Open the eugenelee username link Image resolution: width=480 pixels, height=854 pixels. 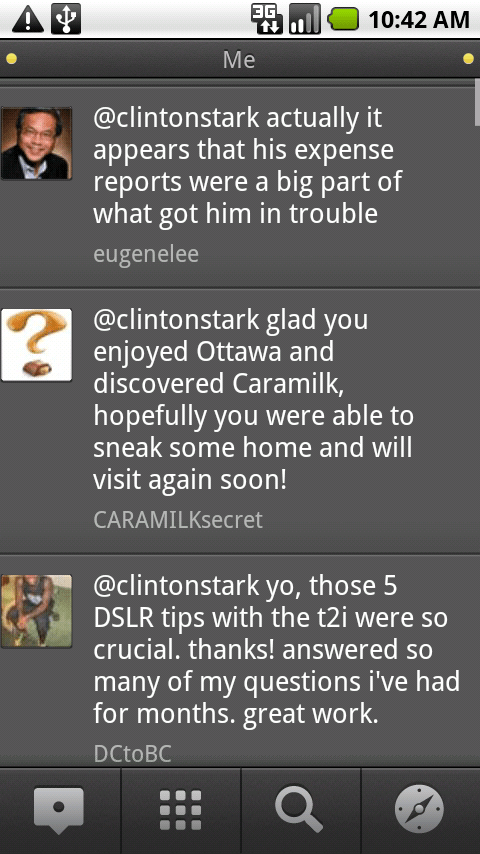coord(146,254)
